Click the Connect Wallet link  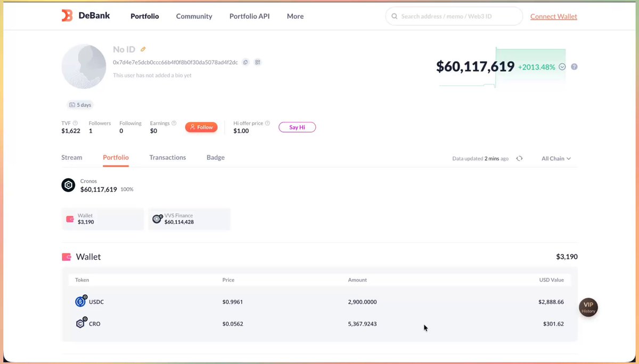point(554,16)
